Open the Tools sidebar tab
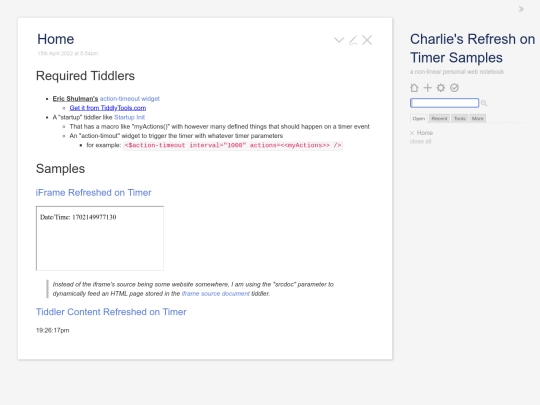540x405 pixels. click(460, 118)
